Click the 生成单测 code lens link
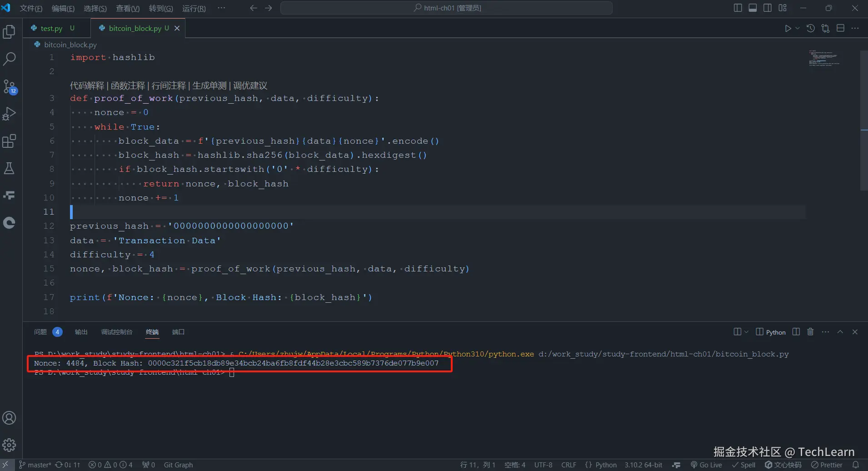This screenshot has width=868, height=471. 209,85
